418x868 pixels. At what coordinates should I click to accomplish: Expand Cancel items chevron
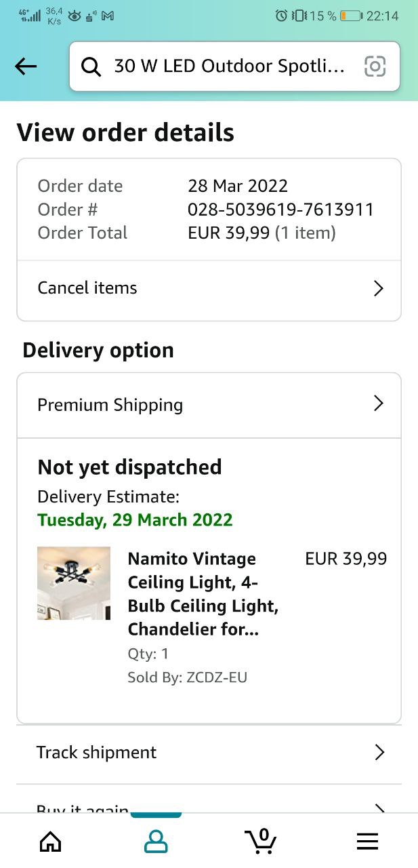point(379,288)
